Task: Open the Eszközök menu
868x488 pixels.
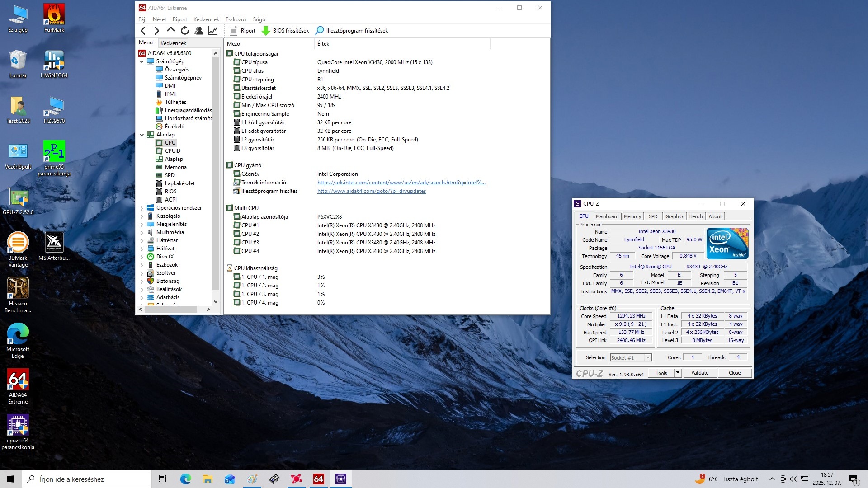Action: coord(236,19)
